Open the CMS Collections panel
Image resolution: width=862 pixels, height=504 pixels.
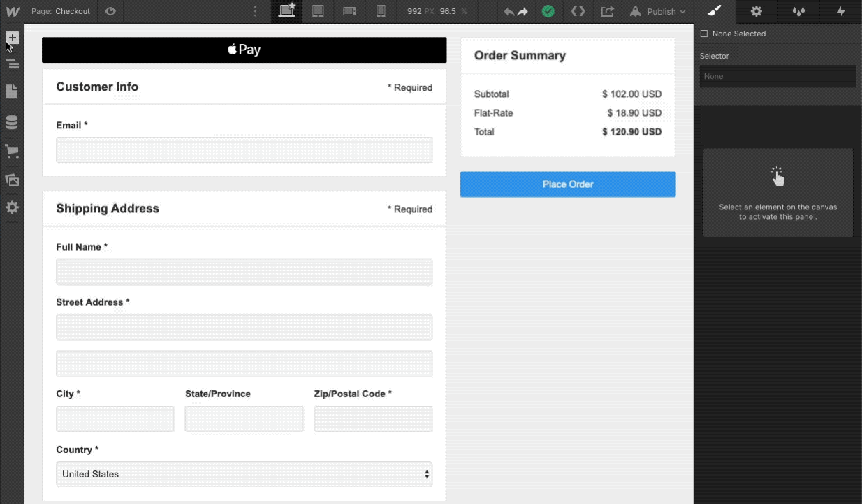[12, 121]
